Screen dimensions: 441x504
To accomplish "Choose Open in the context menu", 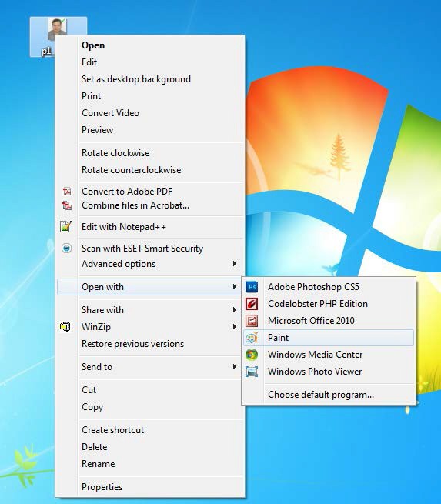I will coord(150,45).
